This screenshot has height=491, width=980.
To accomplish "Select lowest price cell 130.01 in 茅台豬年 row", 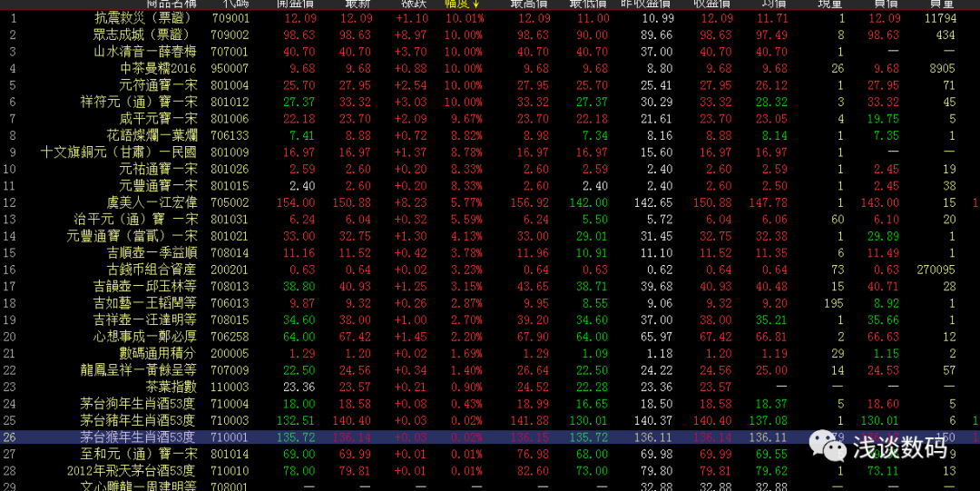I will tap(588, 421).
